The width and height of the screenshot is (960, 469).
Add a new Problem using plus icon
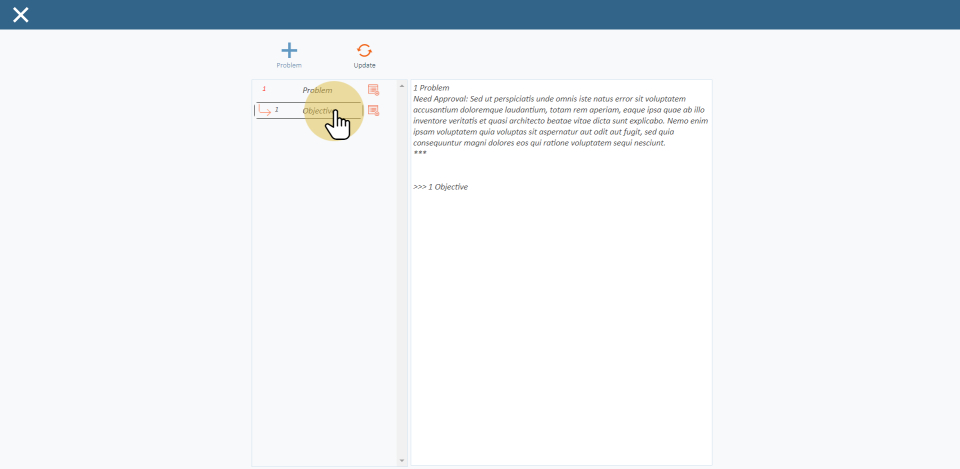click(x=289, y=50)
